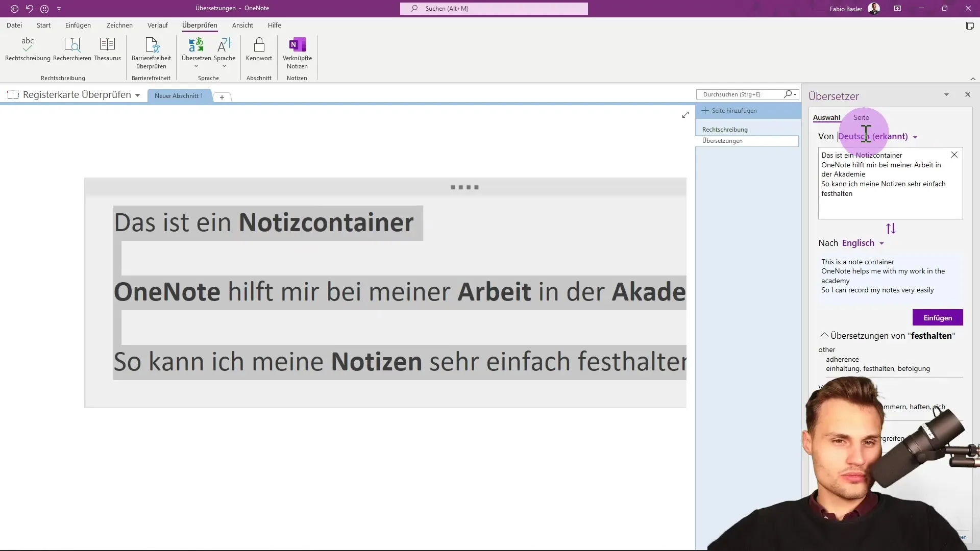Viewport: 980px width, 551px height.
Task: Switch to the Zeichnen ribbon tab
Action: [119, 25]
